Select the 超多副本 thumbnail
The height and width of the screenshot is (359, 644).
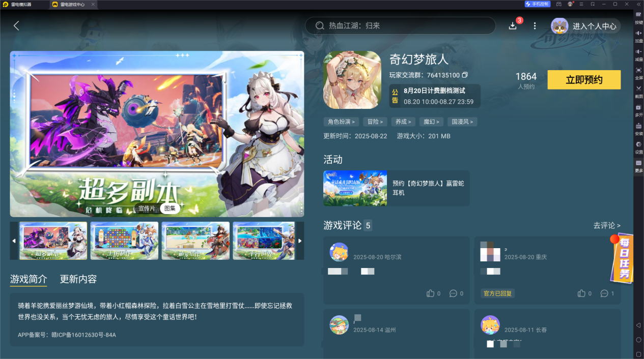click(53, 241)
